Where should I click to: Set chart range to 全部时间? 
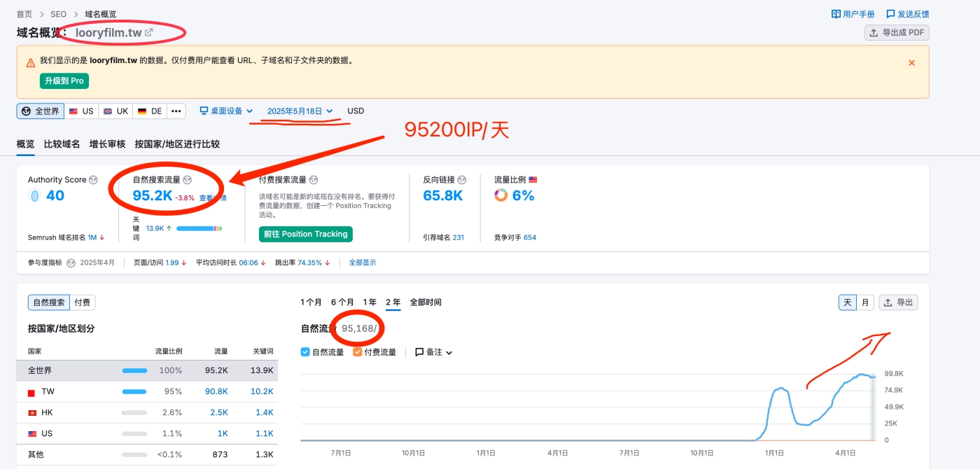pyautogui.click(x=426, y=302)
